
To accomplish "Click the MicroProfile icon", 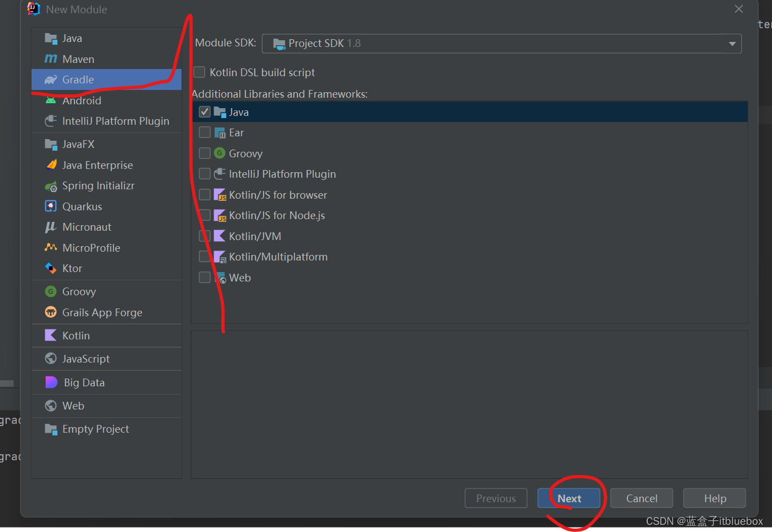I will click(51, 247).
